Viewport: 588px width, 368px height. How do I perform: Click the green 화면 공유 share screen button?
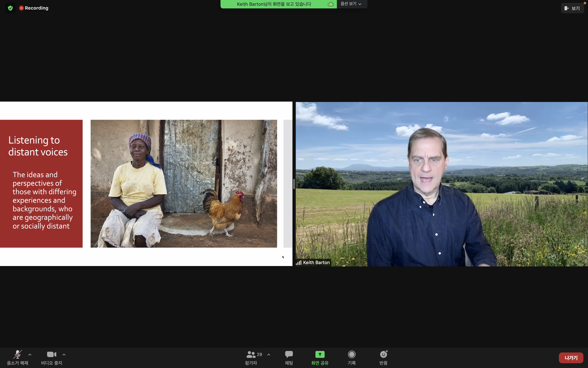(x=320, y=357)
